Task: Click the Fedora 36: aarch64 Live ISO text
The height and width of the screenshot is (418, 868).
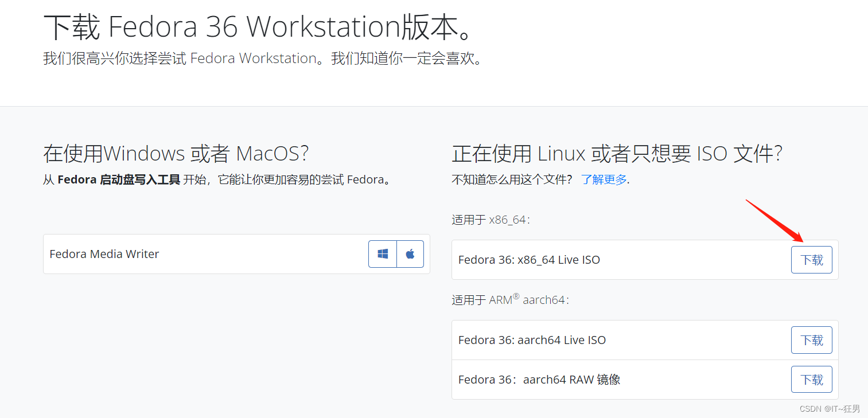Action: point(532,340)
